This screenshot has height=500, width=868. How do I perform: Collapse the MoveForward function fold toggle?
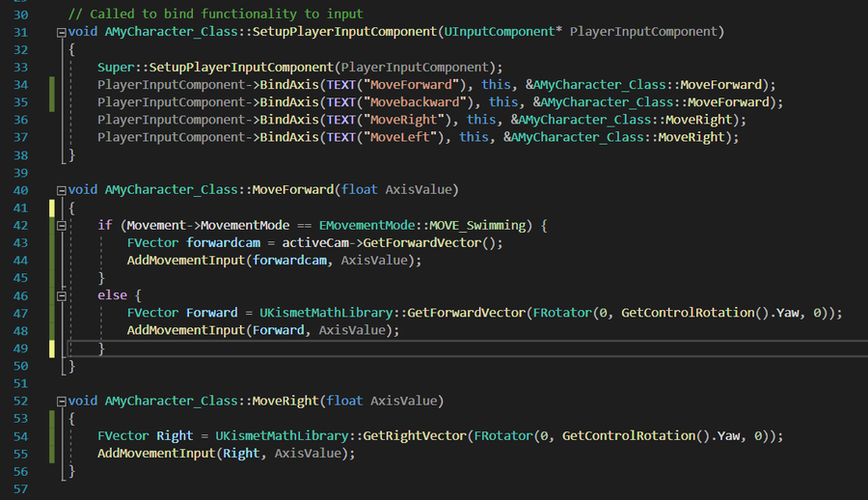[62, 191]
